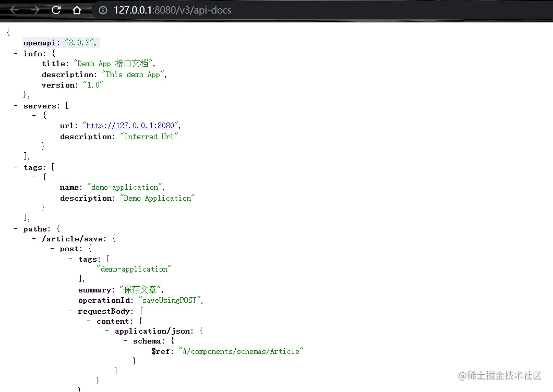The height and width of the screenshot is (392, 553).
Task: Click the $ref value "#/components/schemas/Article"
Action: (x=241, y=351)
